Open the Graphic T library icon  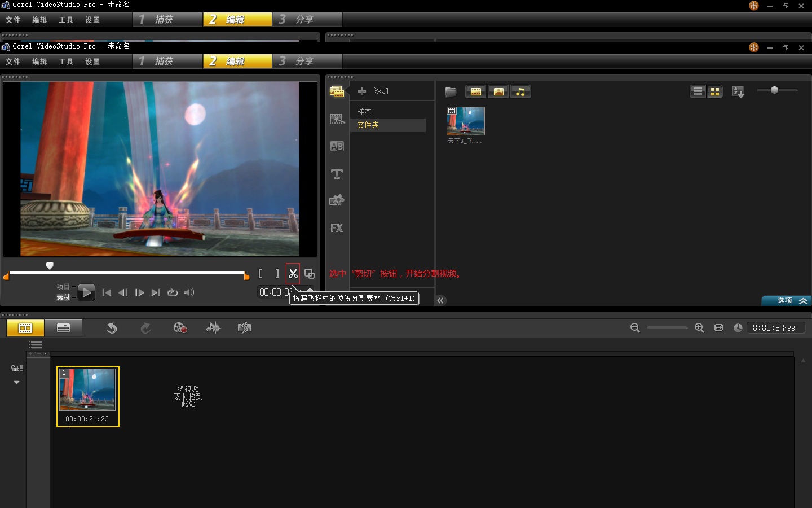(x=337, y=174)
